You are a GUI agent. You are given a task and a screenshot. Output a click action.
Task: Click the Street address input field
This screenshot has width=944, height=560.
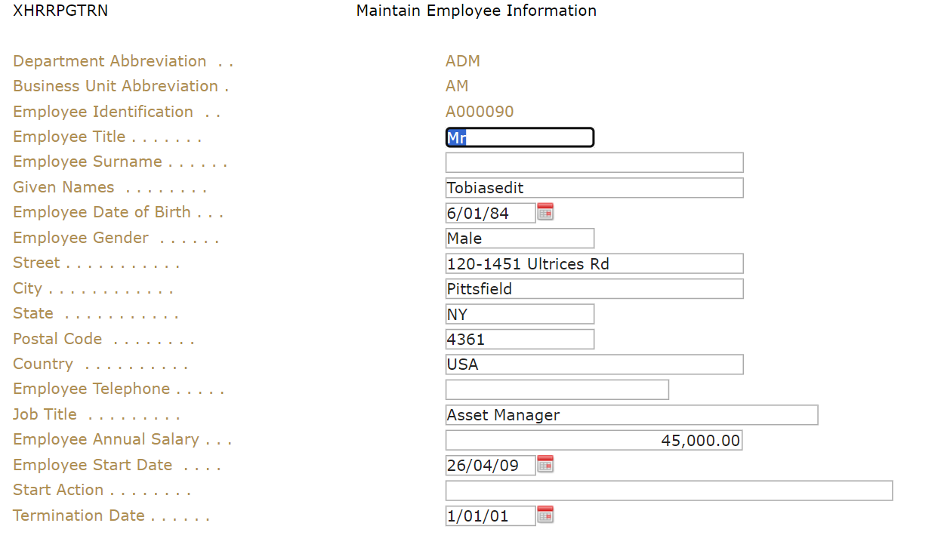[594, 263]
